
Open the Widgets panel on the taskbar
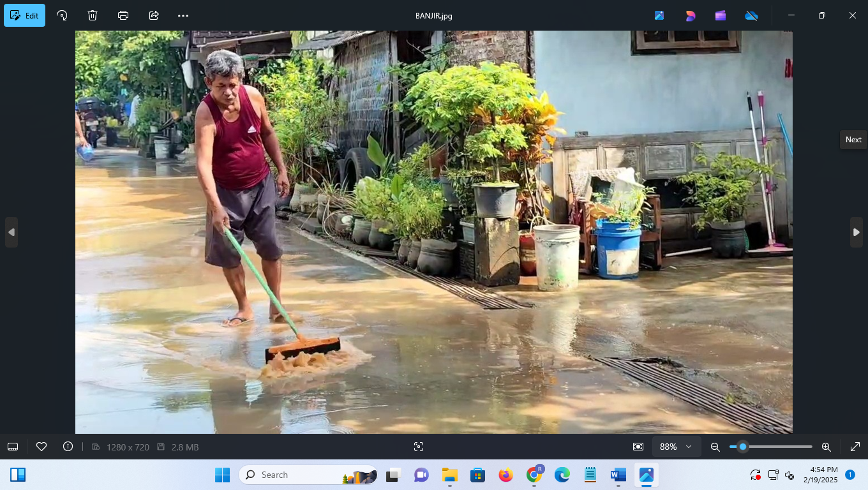pyautogui.click(x=18, y=475)
